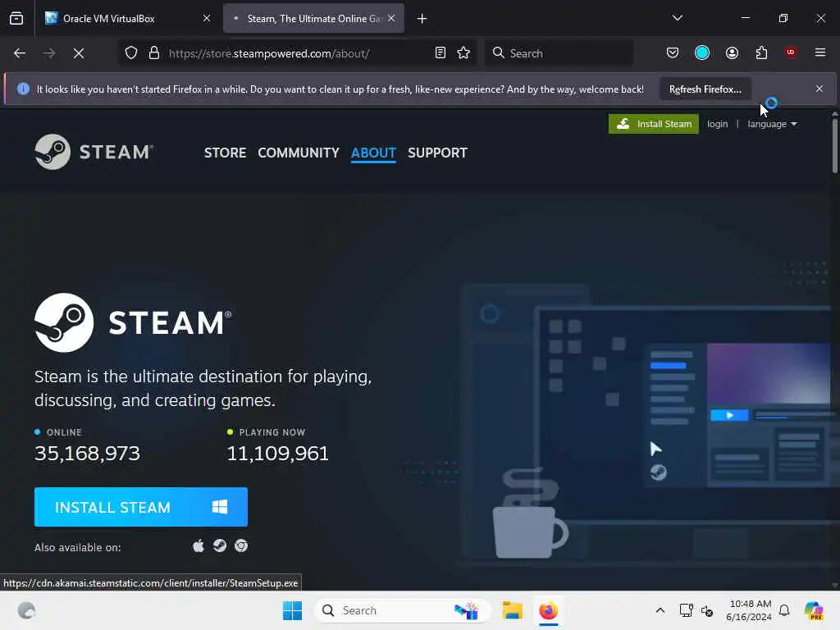Show hidden system tray icons chevron
This screenshot has width=840, height=630.
coord(660,610)
